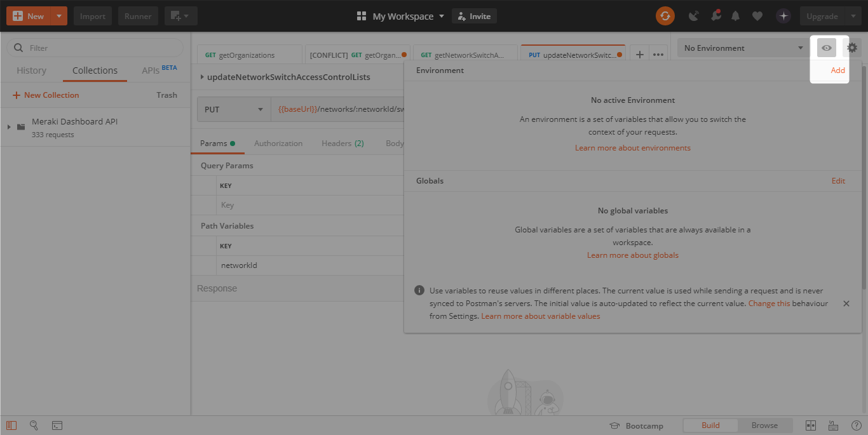Open the tab options ellipsis menu

658,55
